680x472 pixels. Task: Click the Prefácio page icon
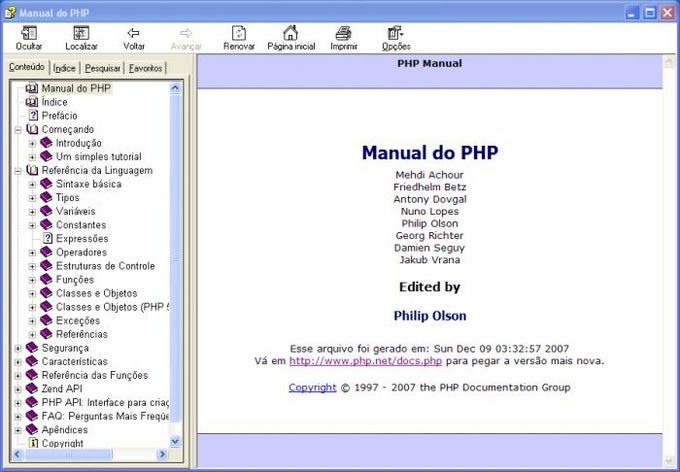[x=33, y=115]
